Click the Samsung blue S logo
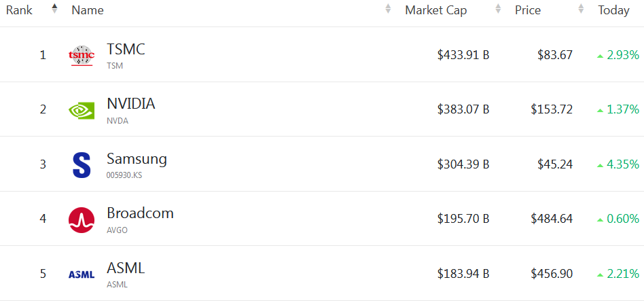The image size is (644, 301). tap(82, 165)
